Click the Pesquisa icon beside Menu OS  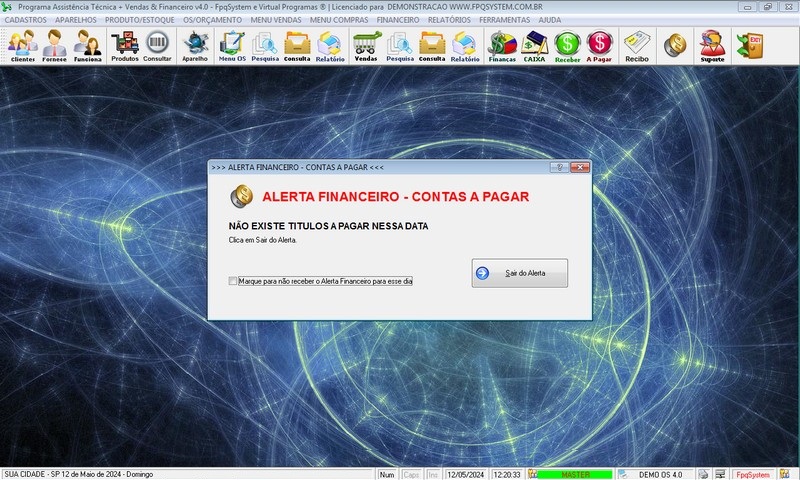point(265,45)
